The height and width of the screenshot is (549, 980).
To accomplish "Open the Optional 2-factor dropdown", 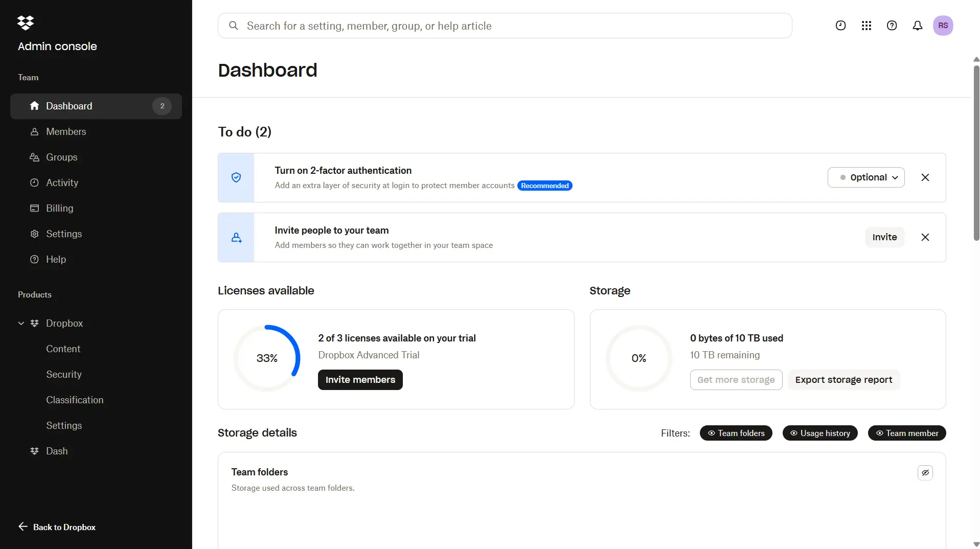I will click(x=865, y=177).
